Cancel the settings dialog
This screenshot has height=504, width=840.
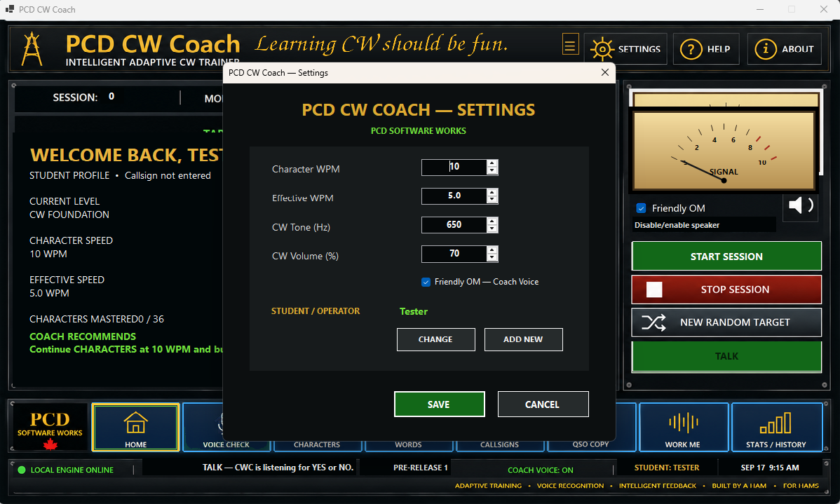coord(543,404)
